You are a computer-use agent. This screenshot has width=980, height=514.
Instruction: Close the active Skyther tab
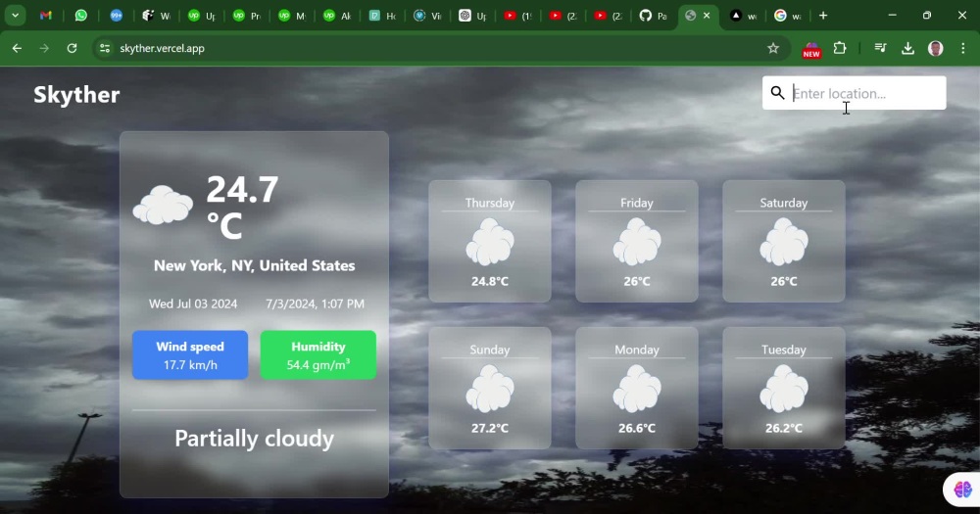click(707, 16)
